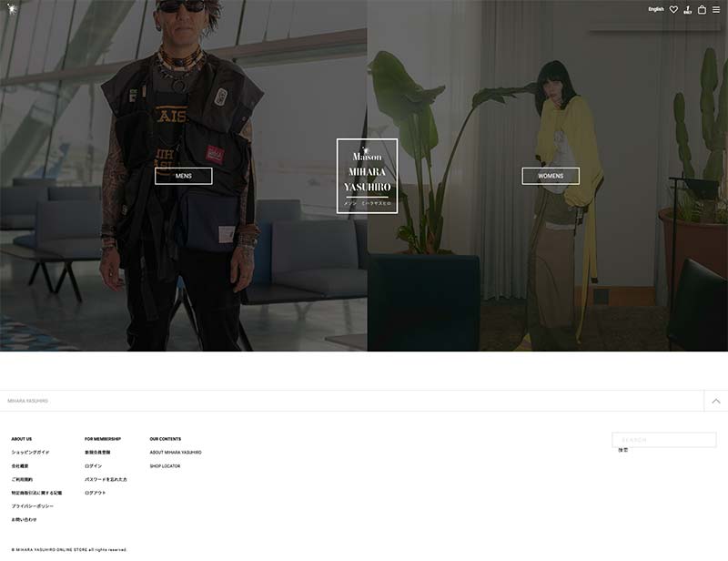Open the wishlist heart icon
Image resolution: width=728 pixels, height=561 pixels.
point(673,9)
